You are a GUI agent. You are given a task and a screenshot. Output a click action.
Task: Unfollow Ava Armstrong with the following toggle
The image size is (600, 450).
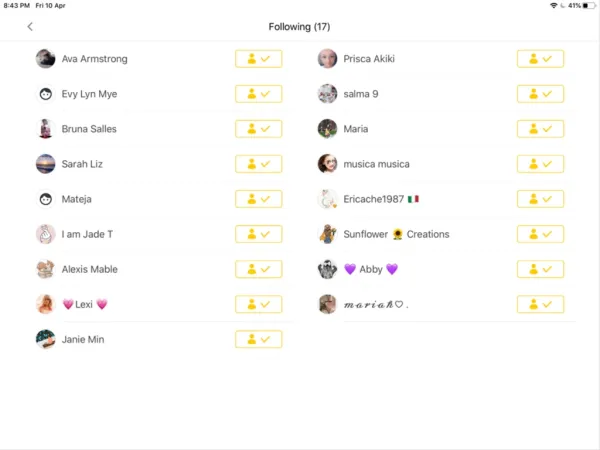tap(258, 59)
